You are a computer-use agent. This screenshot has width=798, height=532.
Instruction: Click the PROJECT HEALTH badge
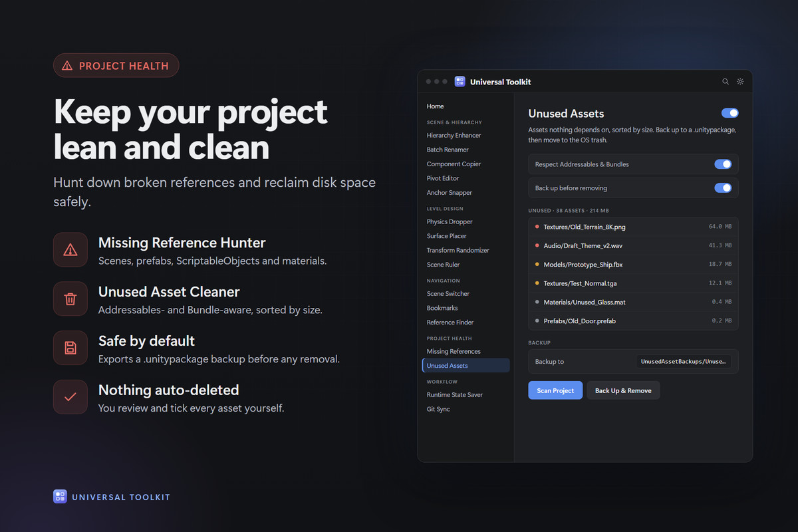pos(116,66)
